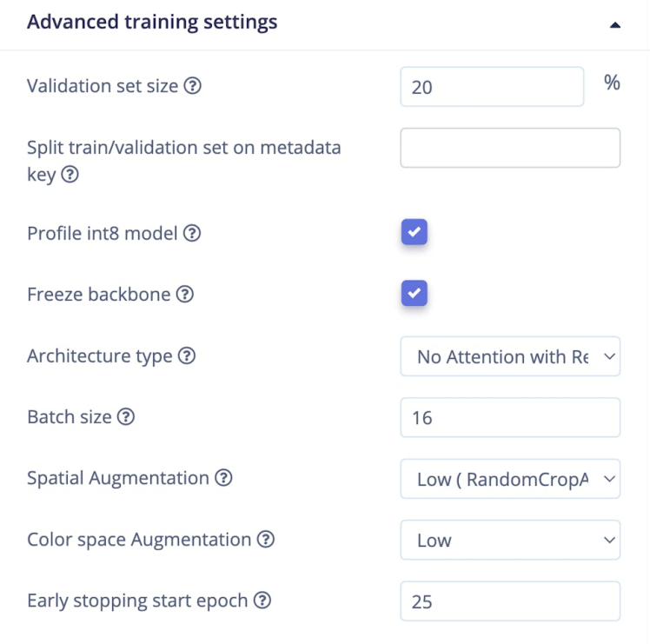Open Early stopping start epoch help icon
Viewport: 650px width, 644px height.
pos(262,601)
